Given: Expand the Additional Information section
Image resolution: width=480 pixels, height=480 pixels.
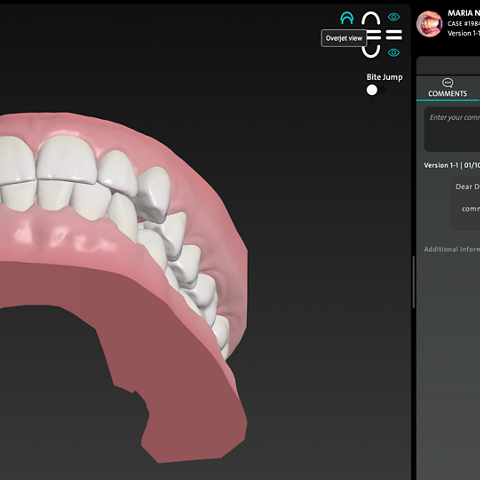Looking at the screenshot, I should (x=452, y=249).
